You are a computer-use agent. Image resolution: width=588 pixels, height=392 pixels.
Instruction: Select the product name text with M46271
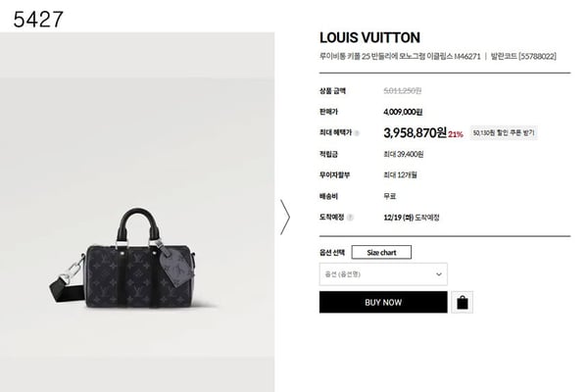pos(400,57)
